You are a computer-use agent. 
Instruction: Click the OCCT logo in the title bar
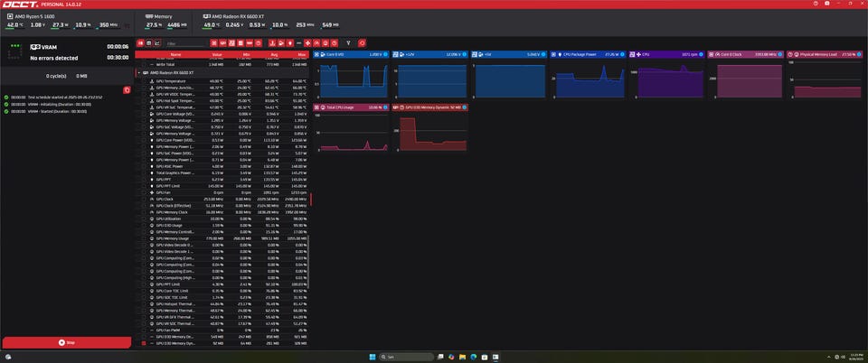click(20, 4)
